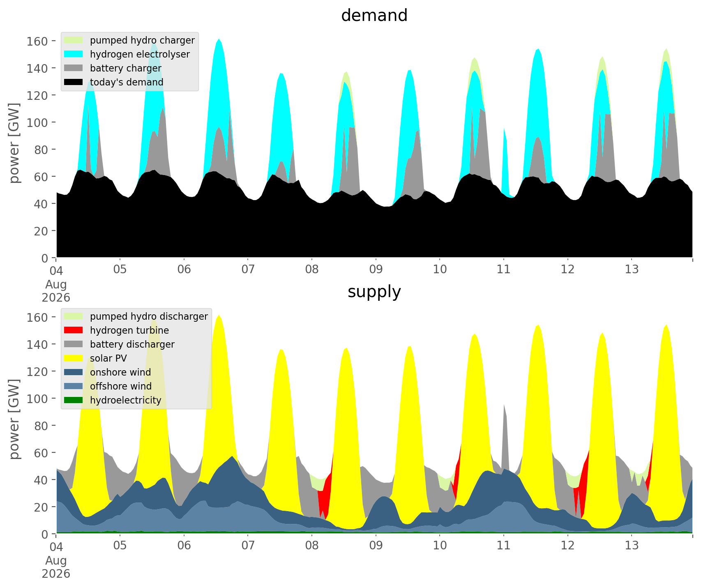Select the "supply" chart title

[x=374, y=292]
